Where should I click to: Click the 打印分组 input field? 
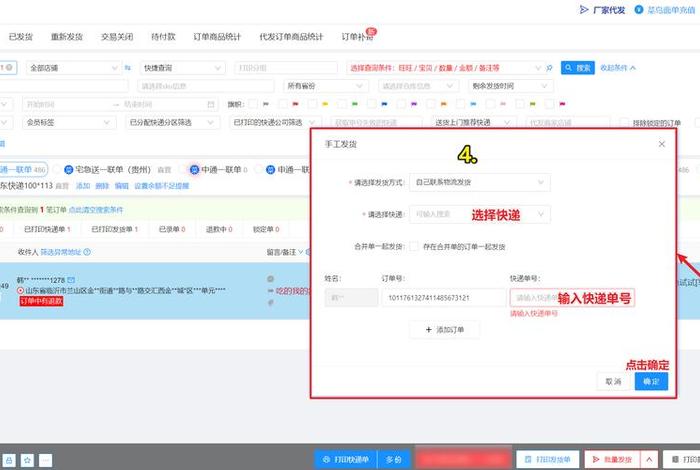[x=286, y=68]
